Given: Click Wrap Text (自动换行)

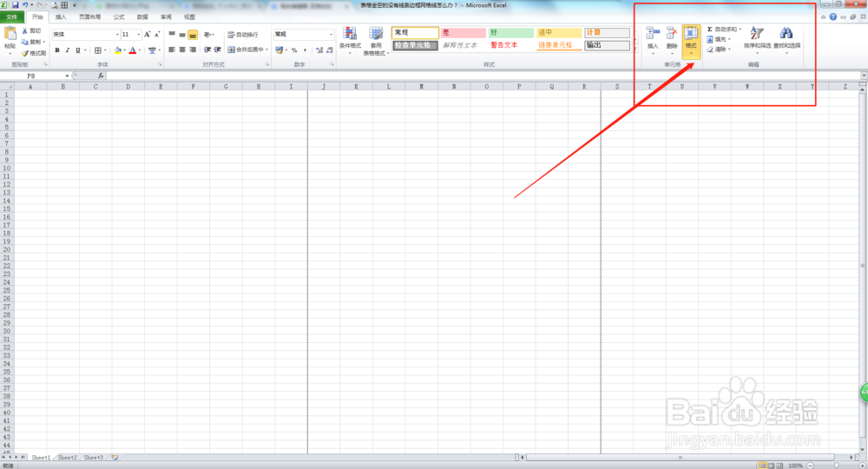Looking at the screenshot, I should (x=243, y=35).
